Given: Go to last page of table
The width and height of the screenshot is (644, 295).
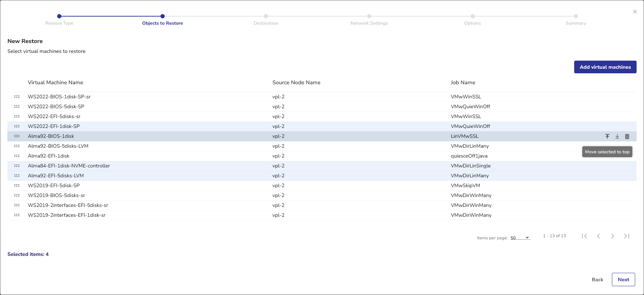Looking at the screenshot, I should (x=627, y=236).
